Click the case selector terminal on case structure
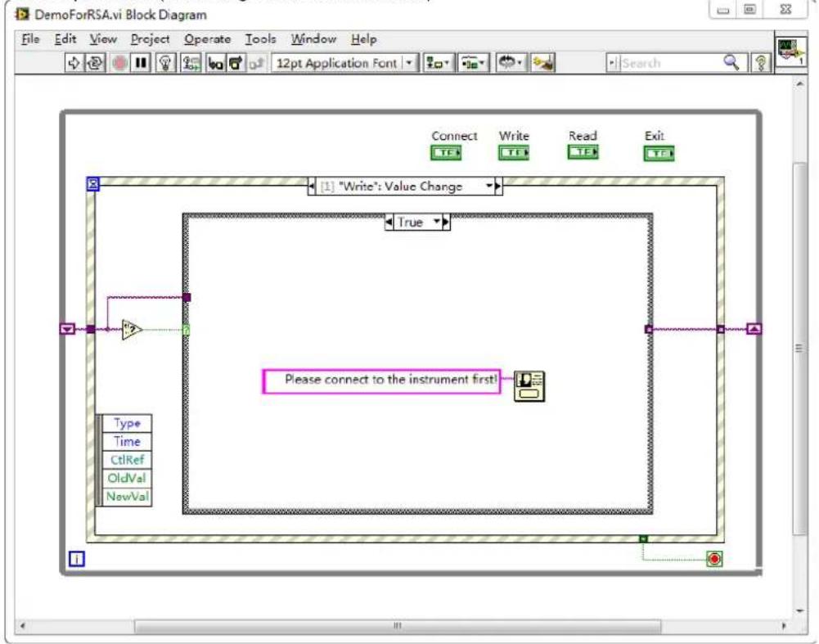Image resolution: width=819 pixels, height=644 pixels. pyautogui.click(x=186, y=330)
